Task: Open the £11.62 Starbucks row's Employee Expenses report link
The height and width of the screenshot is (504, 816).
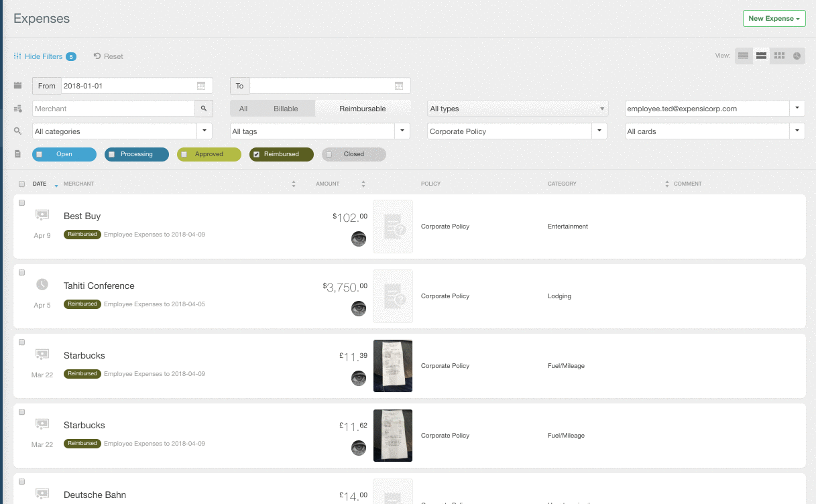Action: click(154, 444)
